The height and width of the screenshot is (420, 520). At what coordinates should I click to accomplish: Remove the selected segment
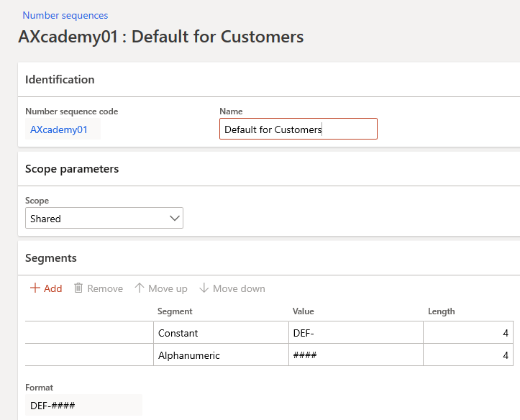point(98,288)
